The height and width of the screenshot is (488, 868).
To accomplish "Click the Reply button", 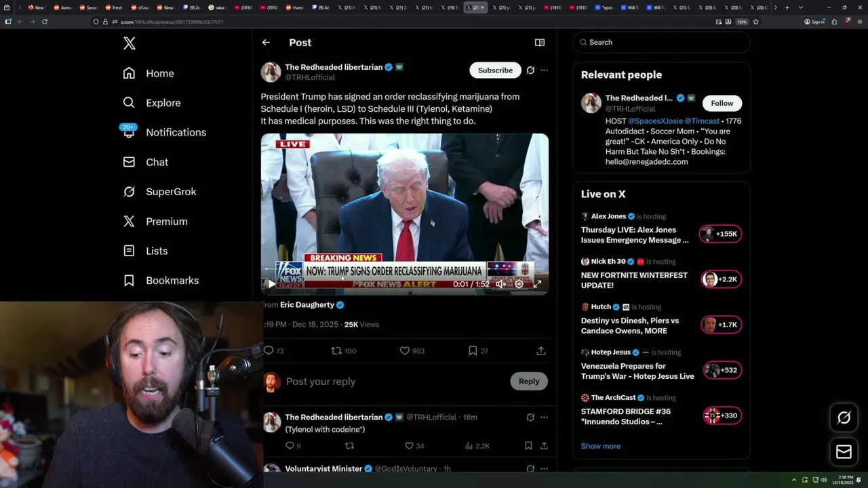I will pos(529,382).
